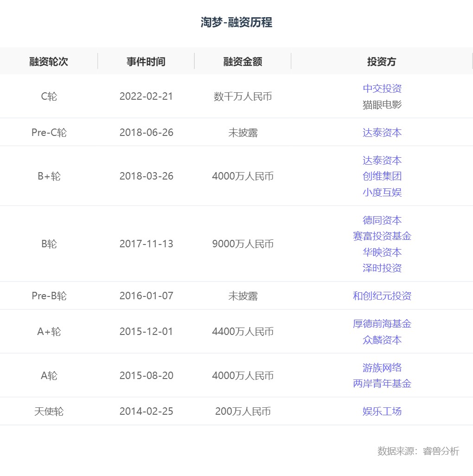Click the 投资方 column header
Image resolution: width=473 pixels, height=476 pixels.
coord(382,62)
